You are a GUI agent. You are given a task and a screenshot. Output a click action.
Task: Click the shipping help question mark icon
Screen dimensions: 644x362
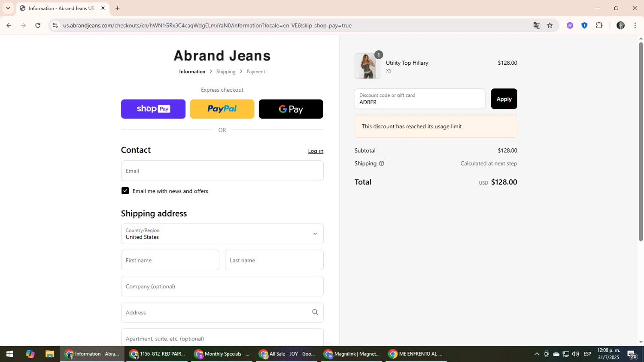(x=381, y=163)
